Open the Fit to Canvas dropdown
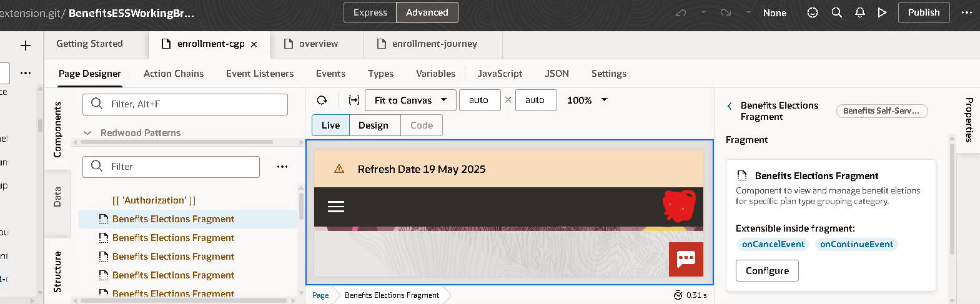This screenshot has width=980, height=304. pyautogui.click(x=410, y=100)
